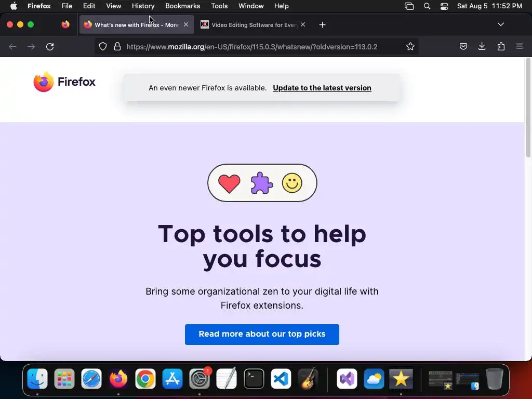
Task: Launch Safari from the Dock
Action: 91,379
